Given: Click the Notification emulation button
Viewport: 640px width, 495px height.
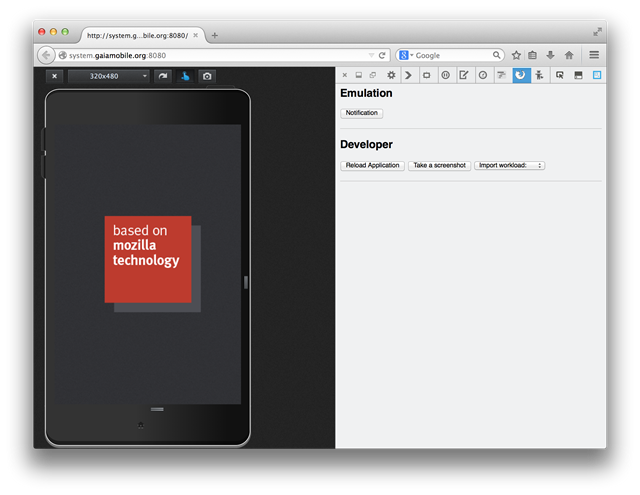Looking at the screenshot, I should pyautogui.click(x=362, y=113).
